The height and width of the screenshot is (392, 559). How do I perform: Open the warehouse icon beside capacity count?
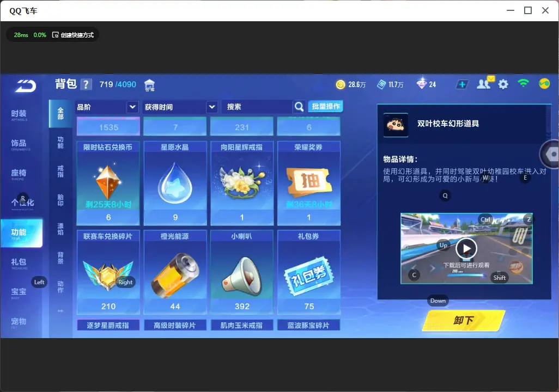(x=149, y=85)
